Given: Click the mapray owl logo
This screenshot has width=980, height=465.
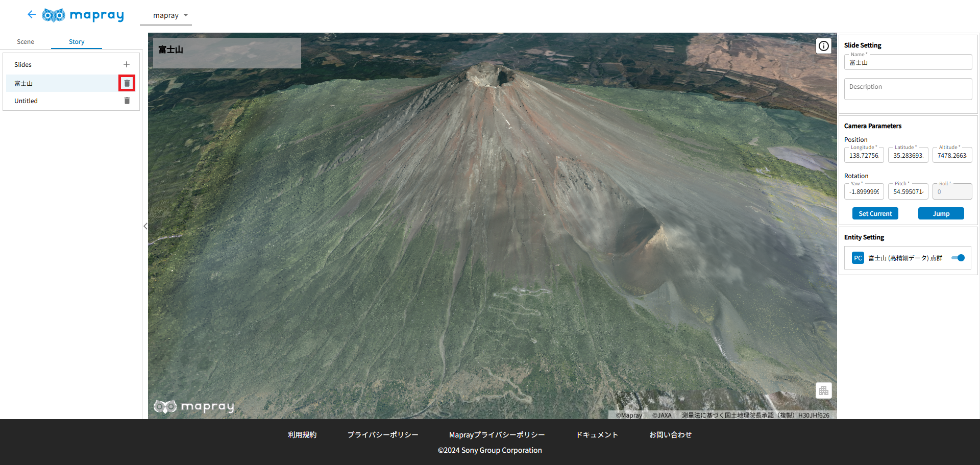Looking at the screenshot, I should [x=54, y=15].
